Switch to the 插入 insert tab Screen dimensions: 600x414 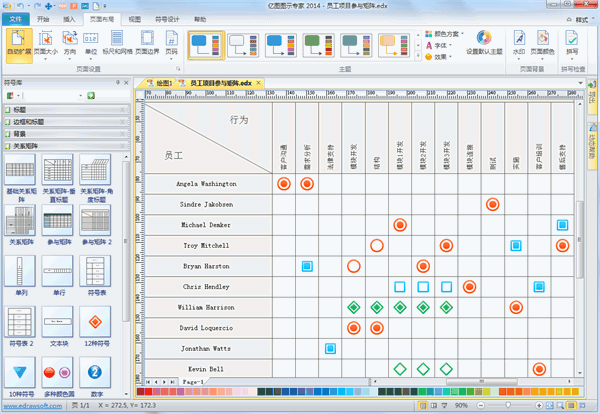click(x=69, y=19)
